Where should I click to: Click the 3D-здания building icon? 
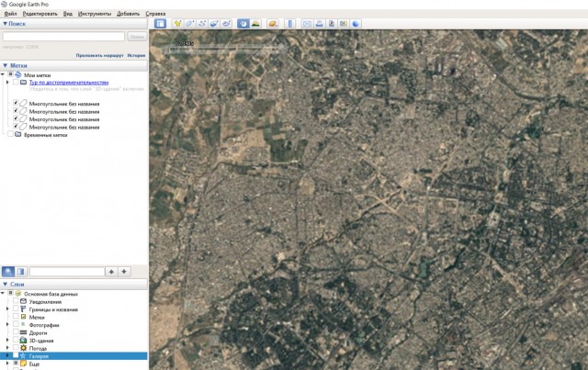click(23, 340)
